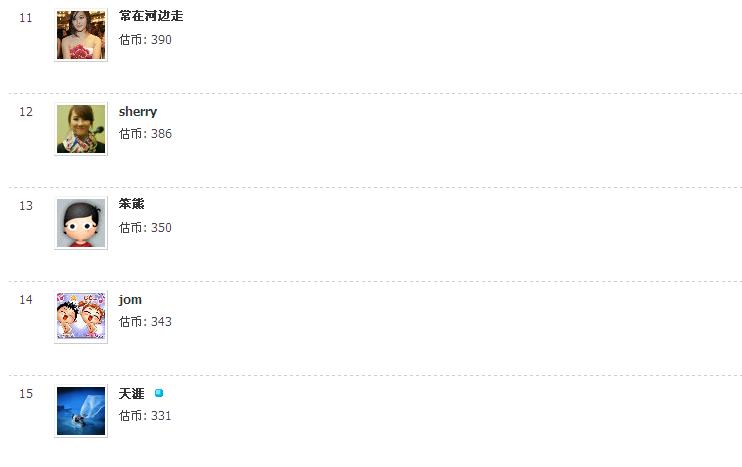Screen dimensions: 742x467
Task: Open the avatar of user 常在河边走
Action: click(81, 35)
